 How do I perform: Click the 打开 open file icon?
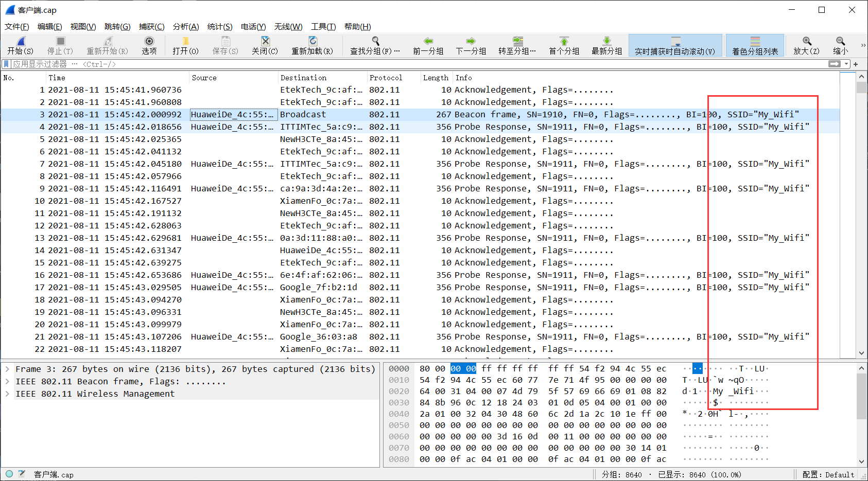pos(186,41)
